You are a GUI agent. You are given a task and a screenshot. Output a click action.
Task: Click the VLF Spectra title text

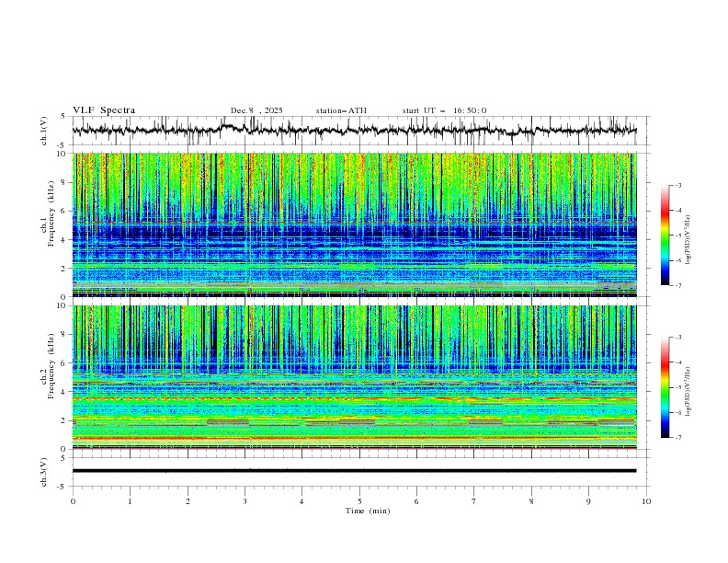pos(104,110)
